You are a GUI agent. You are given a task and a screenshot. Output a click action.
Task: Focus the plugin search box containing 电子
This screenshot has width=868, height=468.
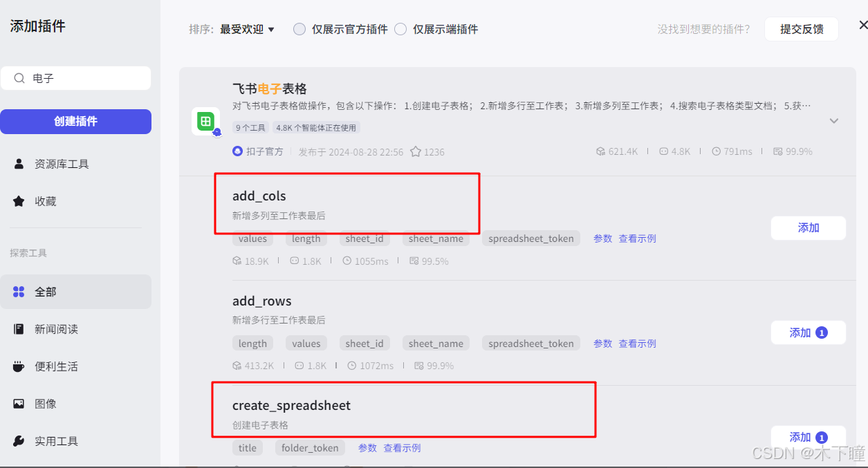tap(75, 78)
